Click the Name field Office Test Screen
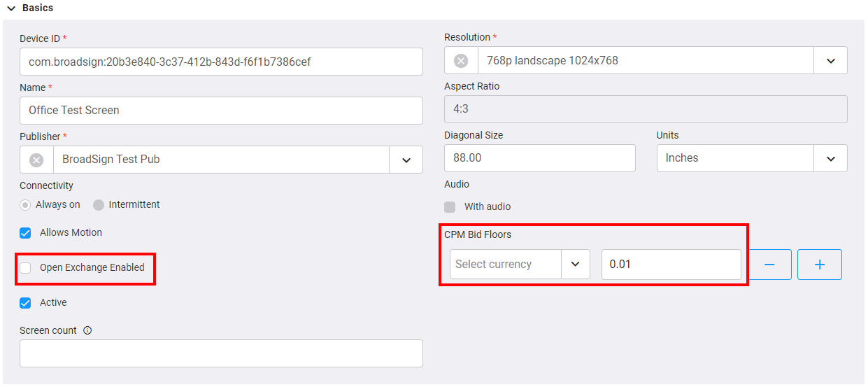Image resolution: width=868 pixels, height=387 pixels. [x=221, y=111]
